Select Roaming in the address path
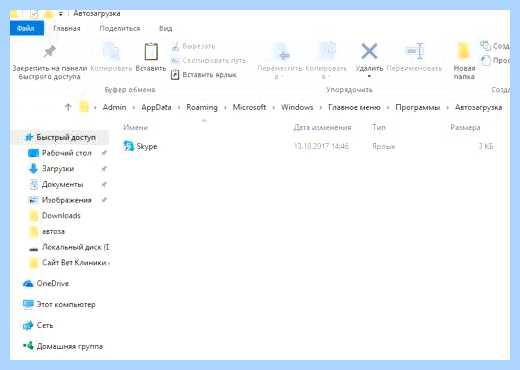The height and width of the screenshot is (370, 520). point(202,107)
